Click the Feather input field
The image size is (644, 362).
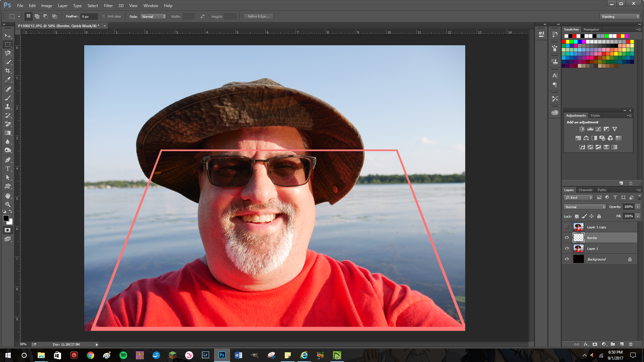pos(89,16)
